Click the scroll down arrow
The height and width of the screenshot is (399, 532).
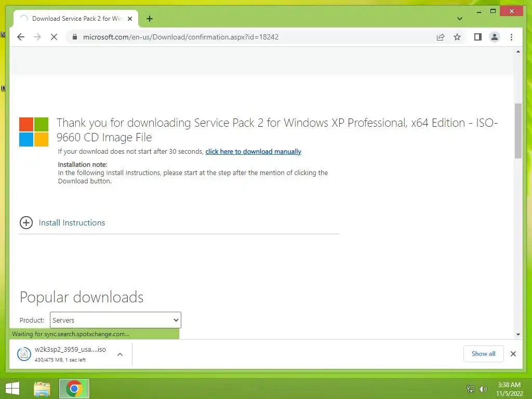[518, 335]
